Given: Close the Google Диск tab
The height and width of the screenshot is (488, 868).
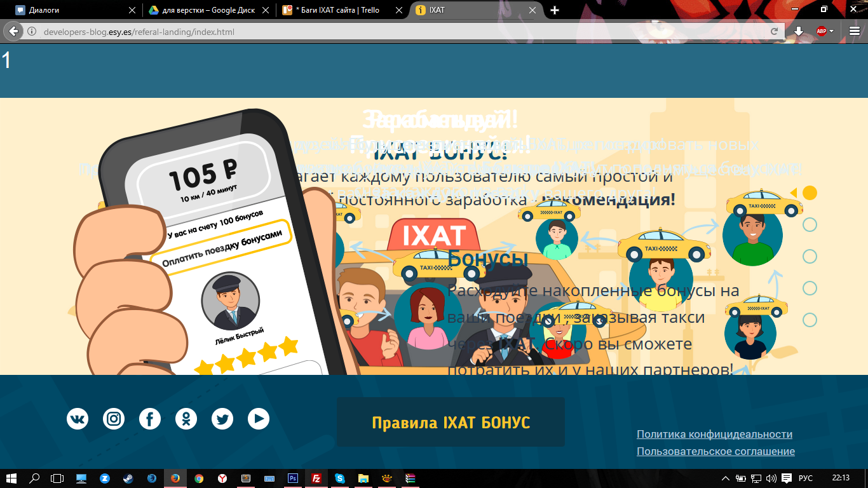Looking at the screenshot, I should (x=266, y=10).
